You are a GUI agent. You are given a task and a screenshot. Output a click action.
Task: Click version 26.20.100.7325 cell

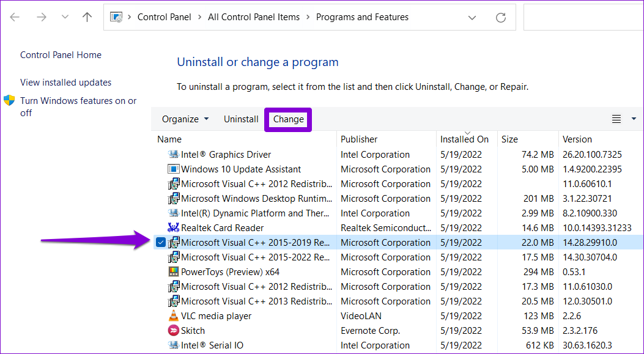[592, 155]
